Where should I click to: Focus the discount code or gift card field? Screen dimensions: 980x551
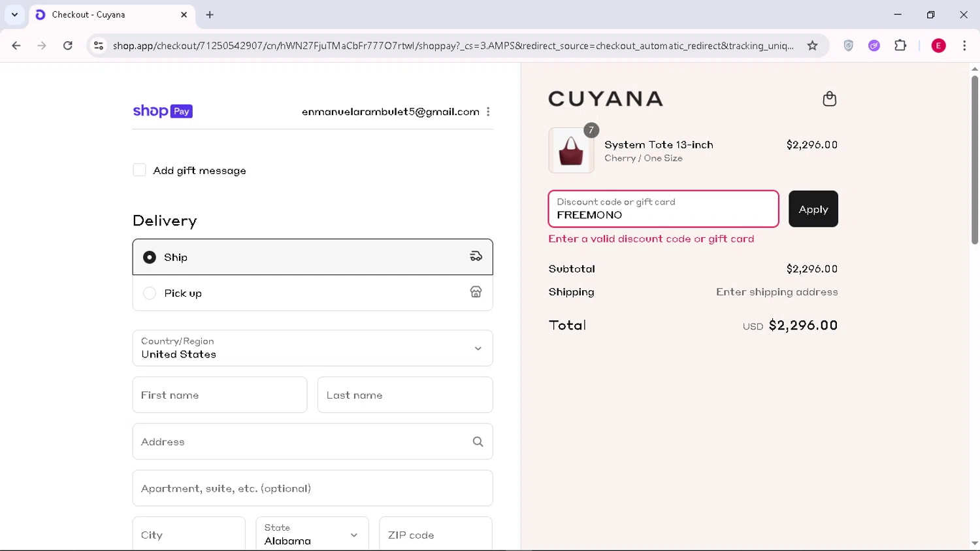663,209
